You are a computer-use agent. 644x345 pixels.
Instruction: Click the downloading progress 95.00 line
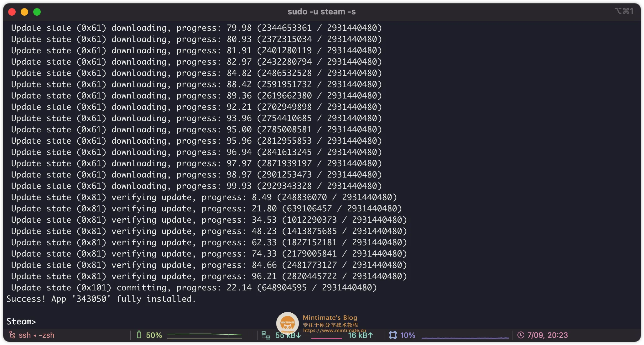pos(196,130)
